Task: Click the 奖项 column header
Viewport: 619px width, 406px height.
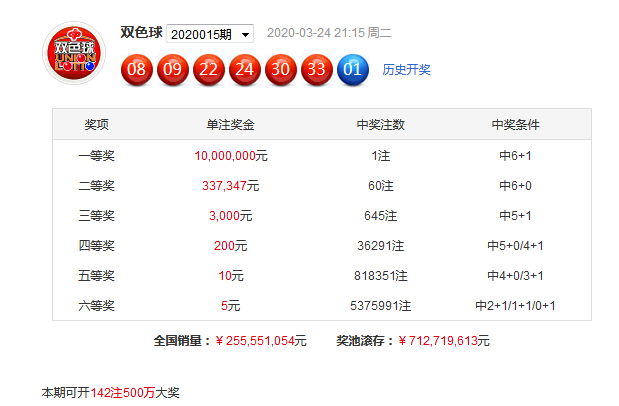Action: coord(96,124)
